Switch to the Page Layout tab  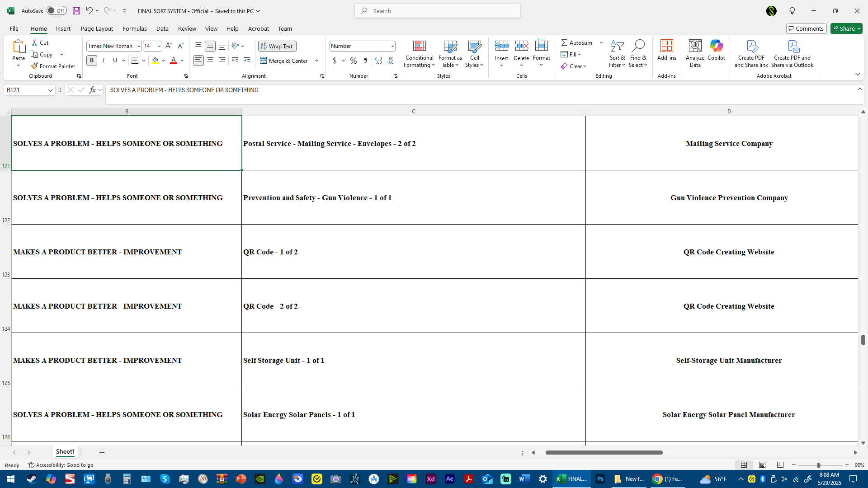[x=97, y=28]
